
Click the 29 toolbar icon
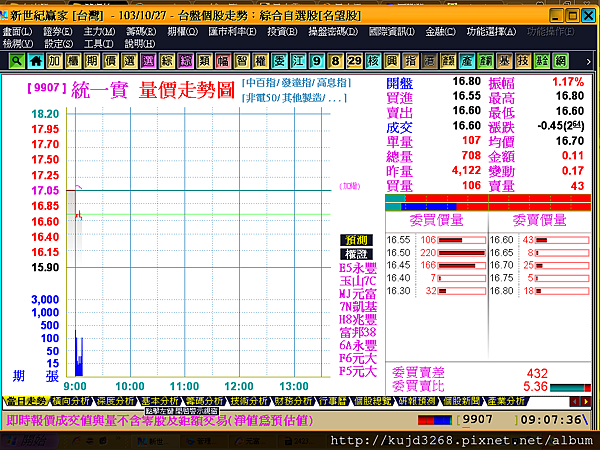pyautogui.click(x=354, y=61)
